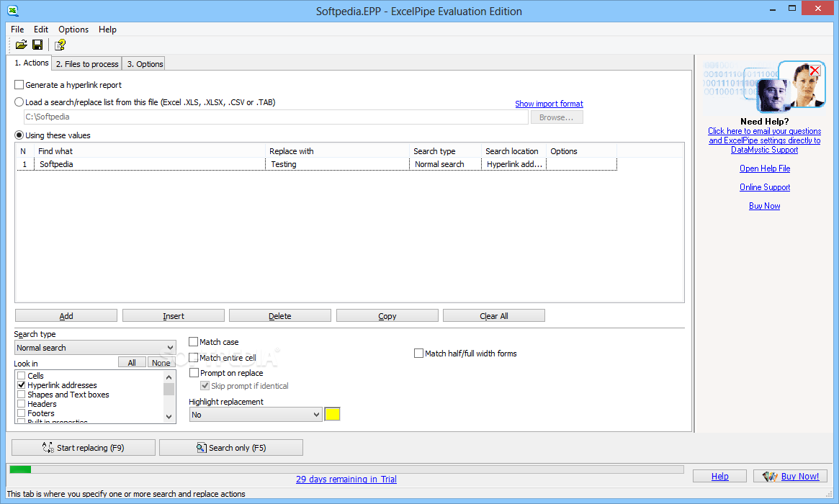Check Shapes and Text boxes option
839x504 pixels.
(x=22, y=395)
